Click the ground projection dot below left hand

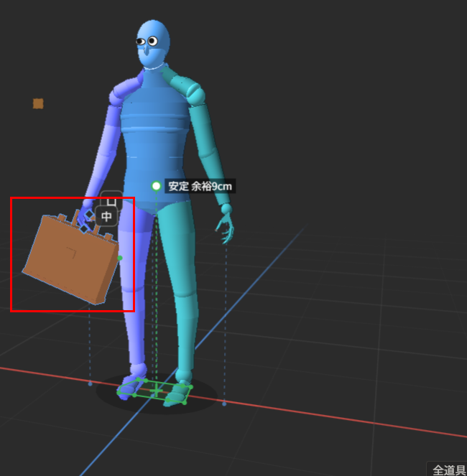(x=224, y=403)
